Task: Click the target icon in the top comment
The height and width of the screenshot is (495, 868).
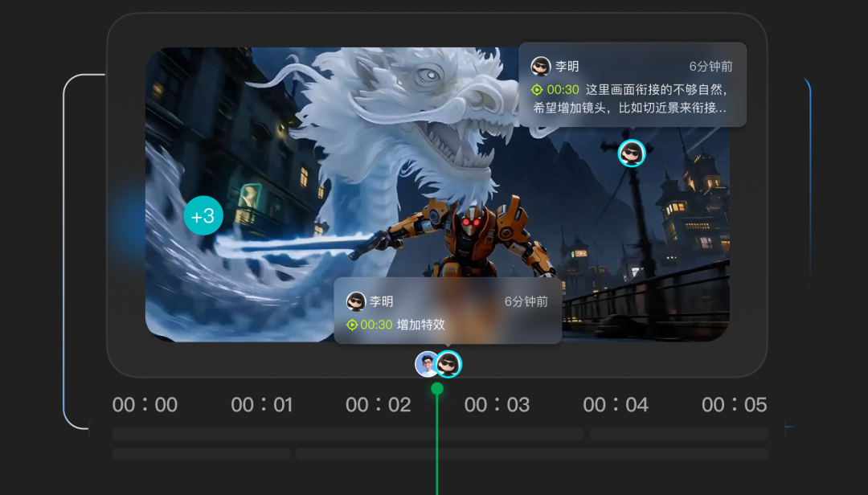Action: coord(537,90)
